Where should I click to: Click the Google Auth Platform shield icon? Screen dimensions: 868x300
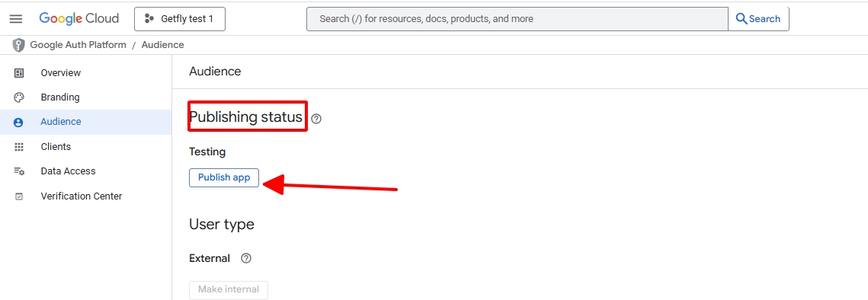coord(19,45)
